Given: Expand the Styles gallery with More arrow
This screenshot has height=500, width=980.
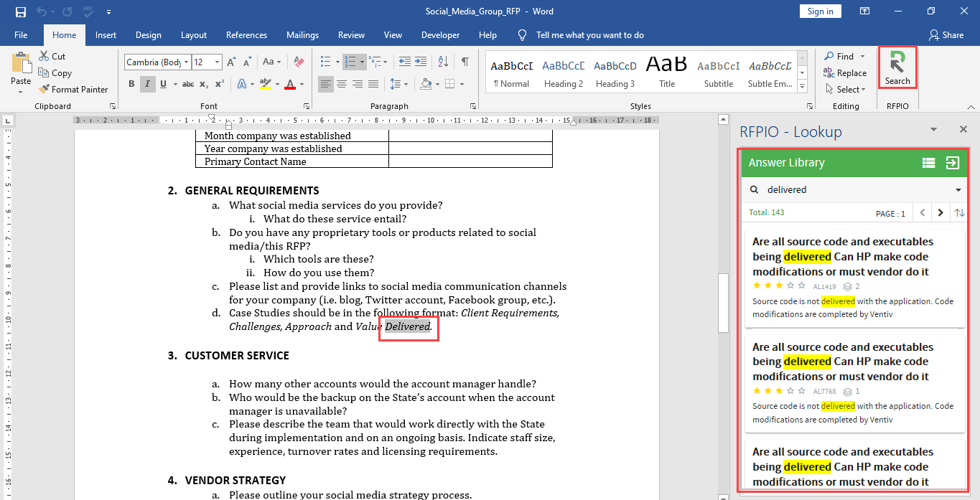Looking at the screenshot, I should [x=801, y=88].
